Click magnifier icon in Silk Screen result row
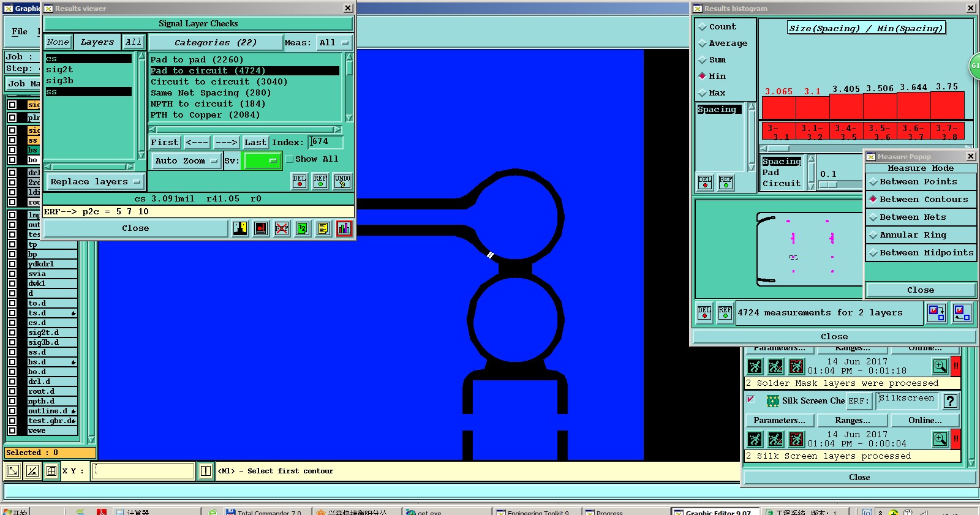 coord(940,439)
